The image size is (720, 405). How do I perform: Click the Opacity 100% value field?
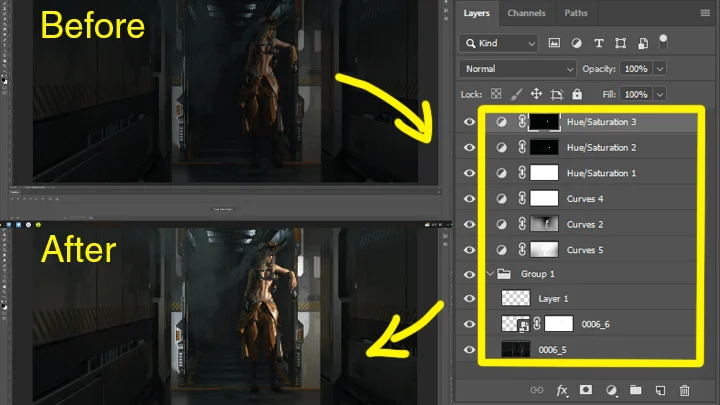[636, 69]
